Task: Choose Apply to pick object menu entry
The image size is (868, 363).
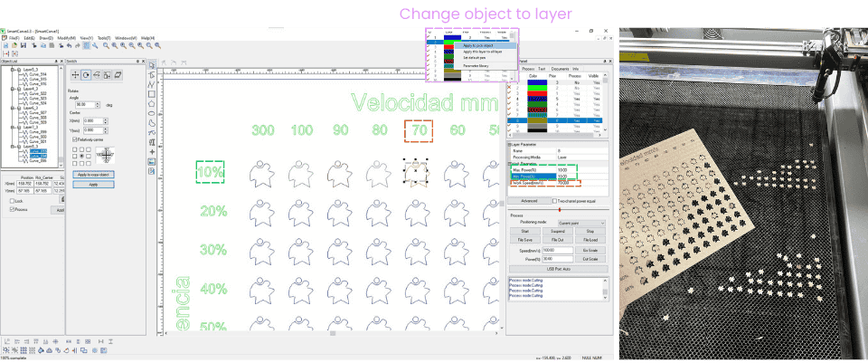Action: click(478, 44)
